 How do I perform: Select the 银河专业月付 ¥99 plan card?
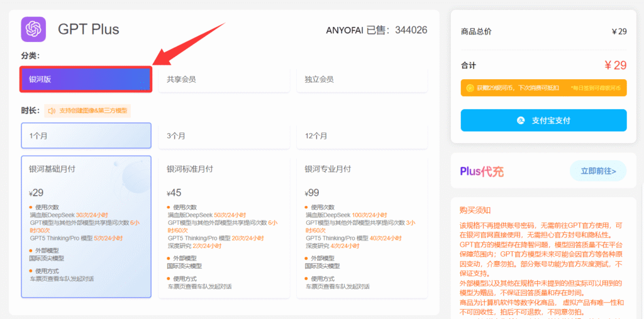(x=362, y=227)
